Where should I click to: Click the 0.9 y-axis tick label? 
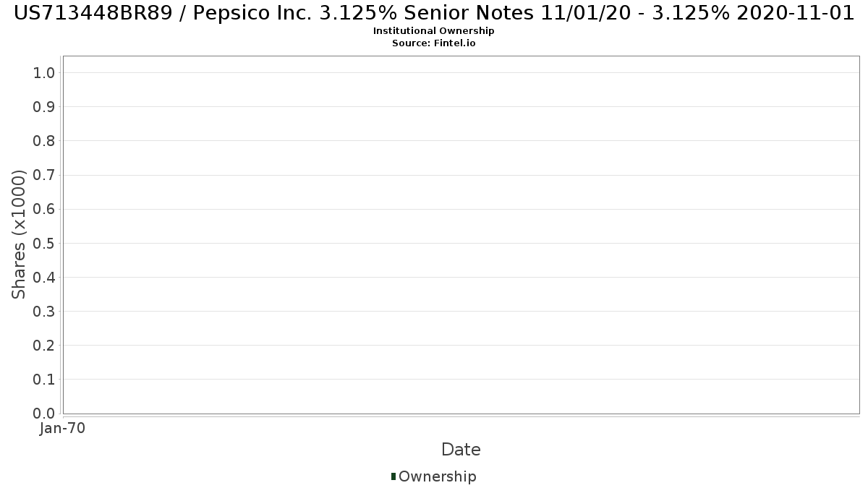pos(44,106)
